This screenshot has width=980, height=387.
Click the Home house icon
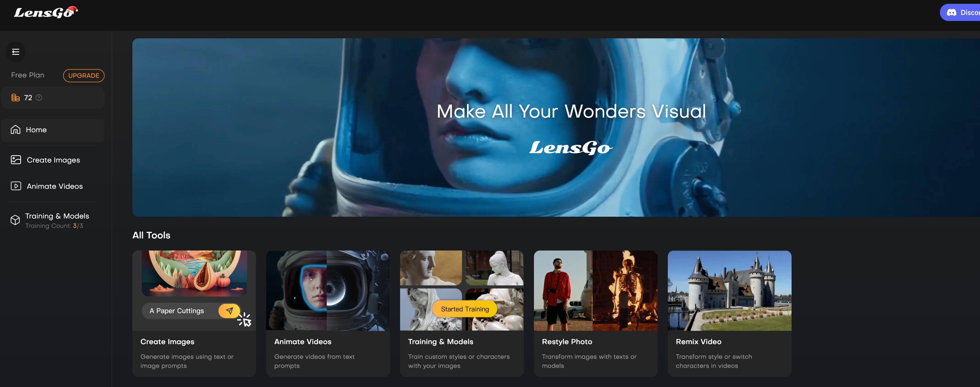coord(16,130)
